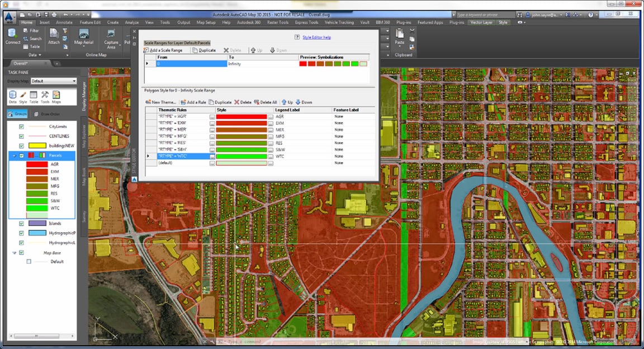Click Delete All rules
The image size is (644, 349).
[x=266, y=102]
